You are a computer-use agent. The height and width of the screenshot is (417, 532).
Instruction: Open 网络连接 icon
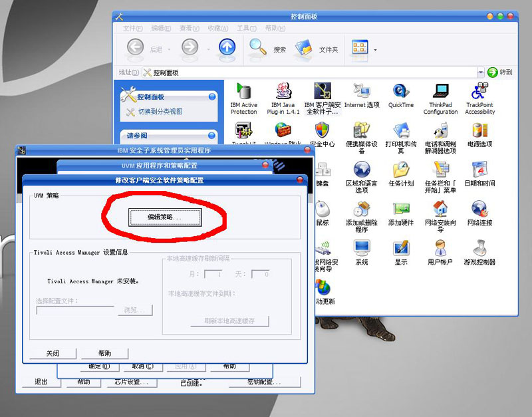tap(479, 213)
